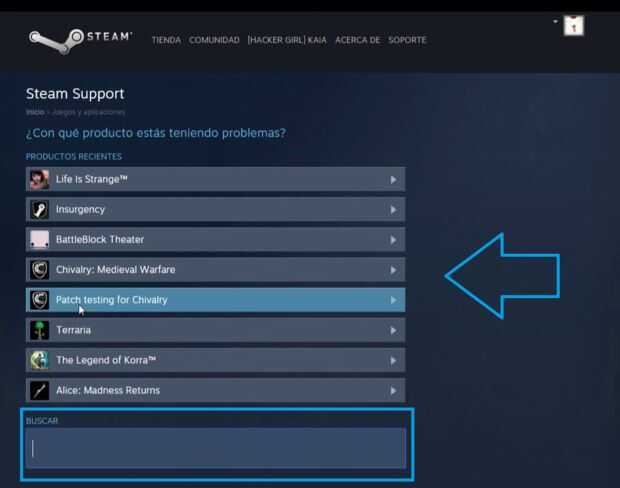The height and width of the screenshot is (488, 620).
Task: Expand the Patch testing for Chivalry arrow
Action: click(393, 300)
